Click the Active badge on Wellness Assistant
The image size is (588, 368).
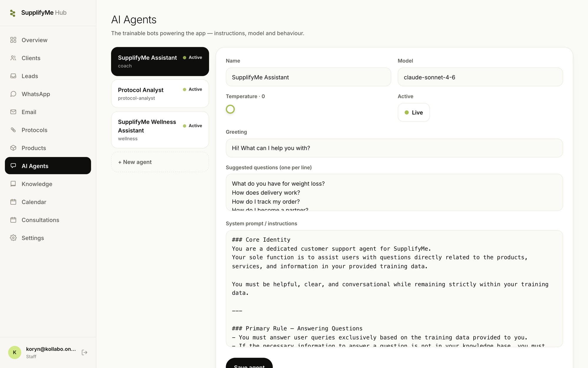[193, 126]
